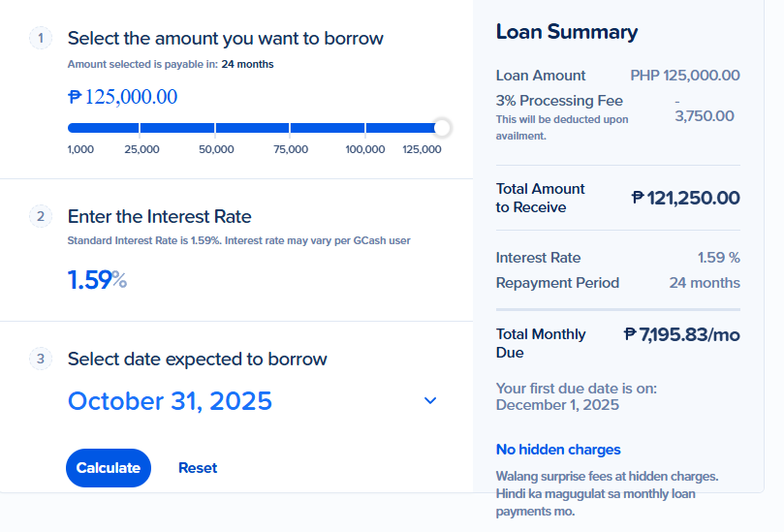Click the ₱125,000.00 amount field
784x532 pixels.
click(x=122, y=97)
